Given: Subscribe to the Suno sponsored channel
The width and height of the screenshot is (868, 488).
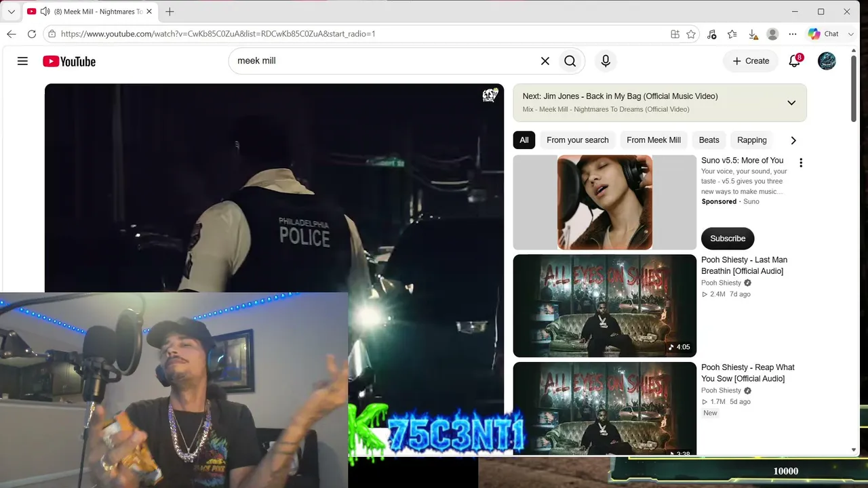Looking at the screenshot, I should coord(728,239).
